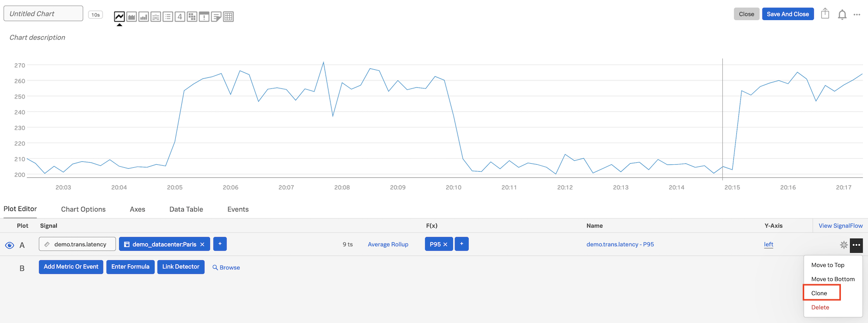
Task: Open the left Y-Axis selector
Action: click(769, 245)
